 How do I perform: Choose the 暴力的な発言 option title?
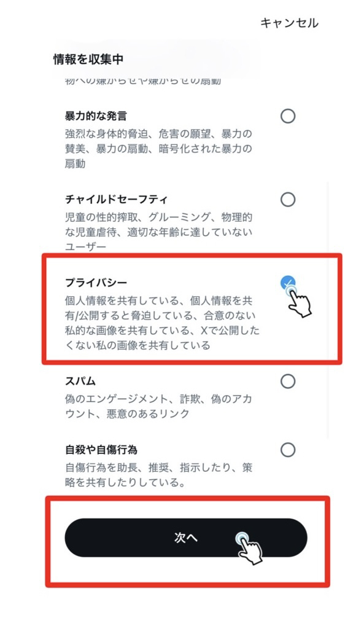pos(96,116)
